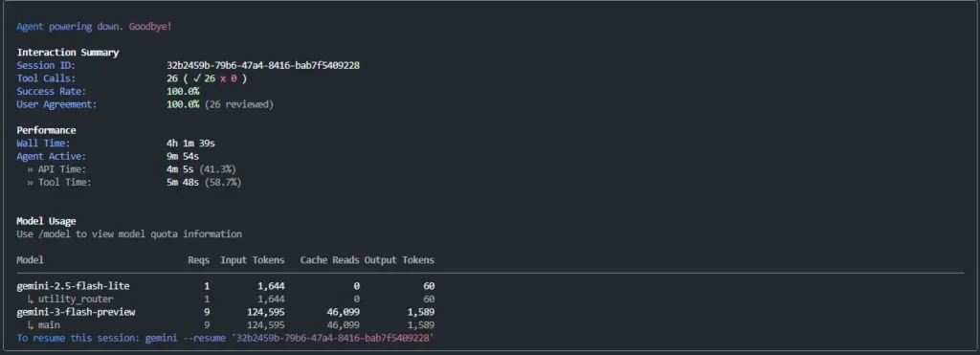Click the 'gemini-3-flash-preview' model name
The height and width of the screenshot is (355, 980).
click(x=76, y=312)
